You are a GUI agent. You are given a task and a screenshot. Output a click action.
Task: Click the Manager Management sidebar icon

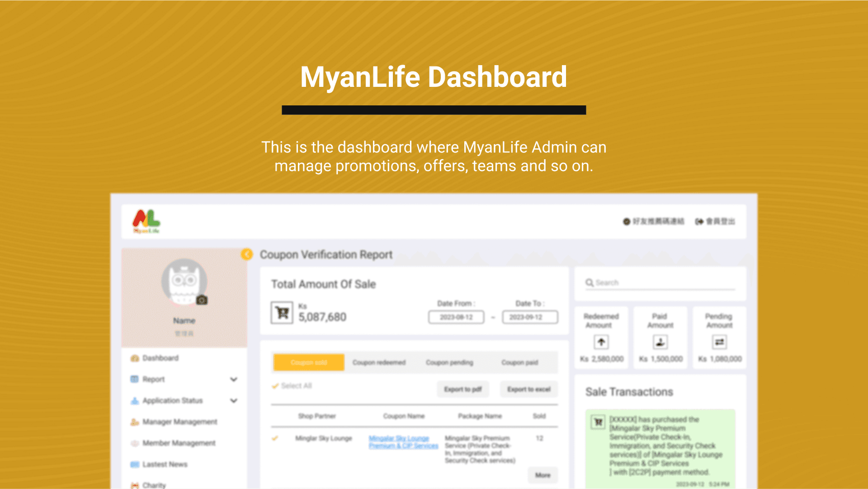[135, 422]
